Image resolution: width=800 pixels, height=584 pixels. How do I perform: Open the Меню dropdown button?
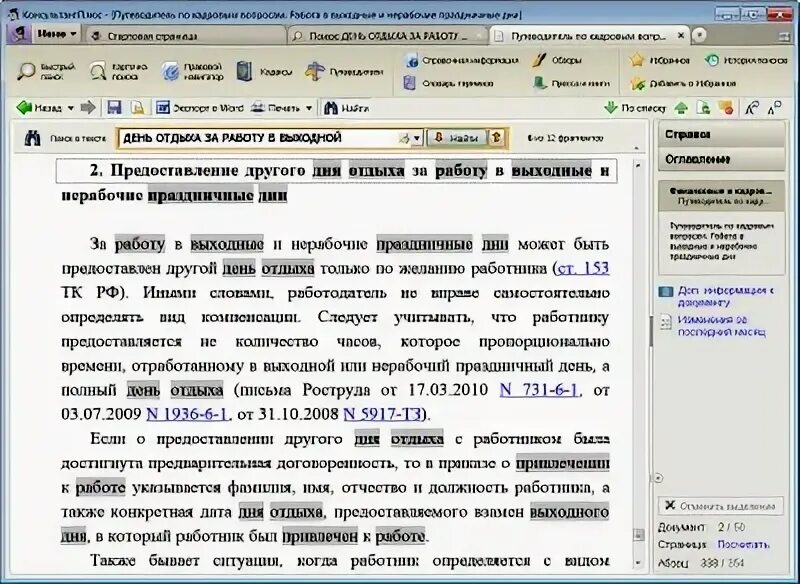click(x=57, y=34)
